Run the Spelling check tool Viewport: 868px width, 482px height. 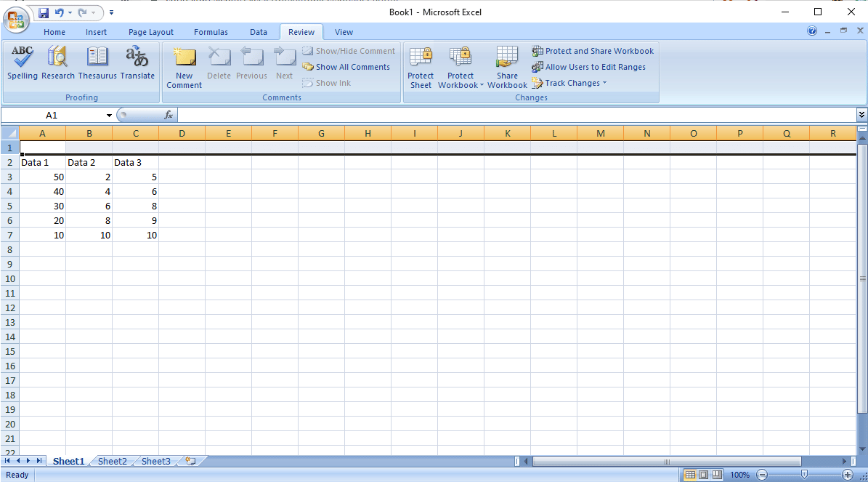click(23, 63)
